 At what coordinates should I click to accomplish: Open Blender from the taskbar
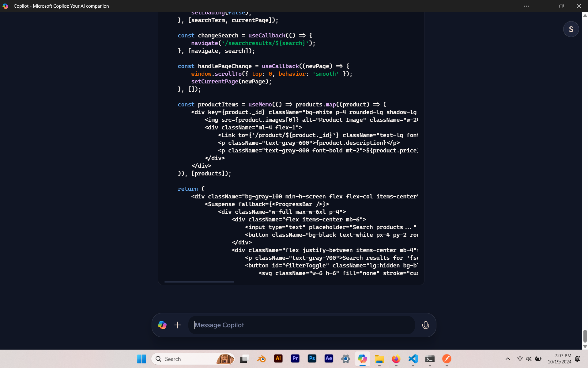click(261, 358)
